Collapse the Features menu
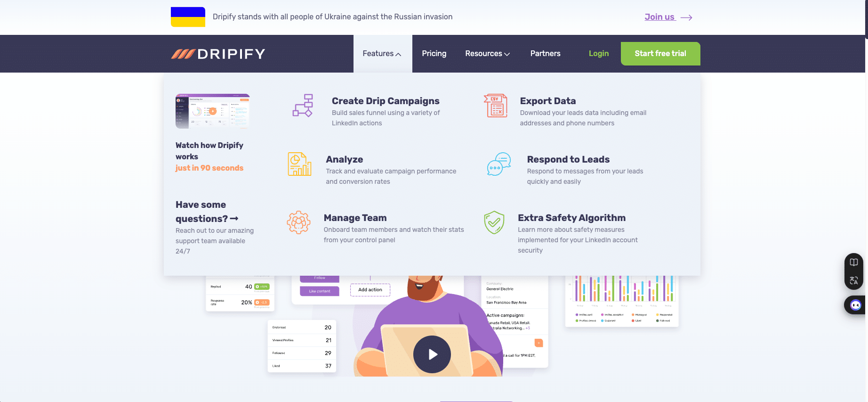Image resolution: width=868 pixels, height=402 pixels. [382, 54]
